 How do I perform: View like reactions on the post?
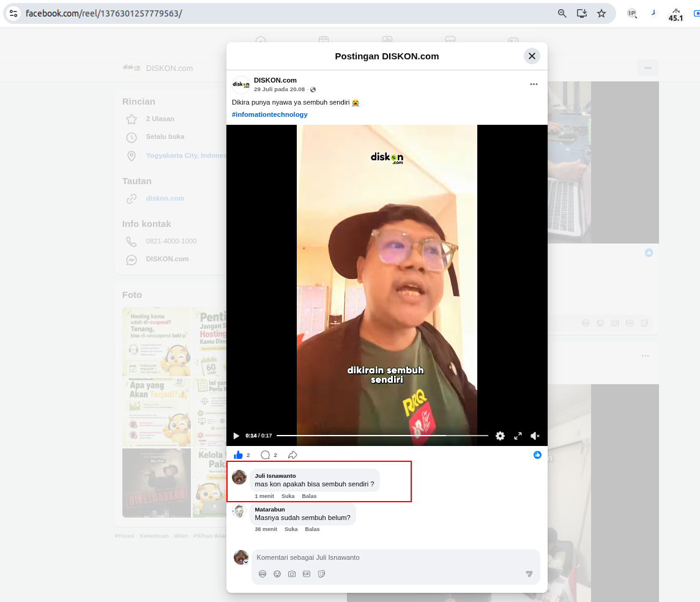537,455
